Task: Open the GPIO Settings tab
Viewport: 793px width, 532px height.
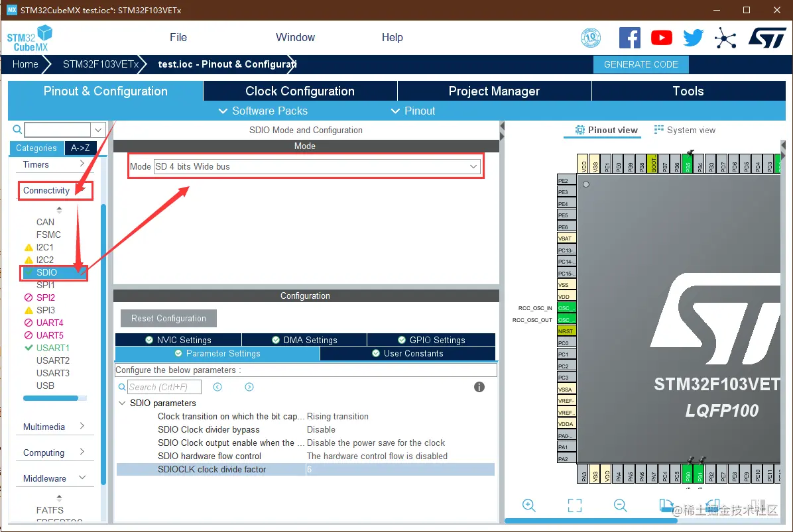Action: 432,340
